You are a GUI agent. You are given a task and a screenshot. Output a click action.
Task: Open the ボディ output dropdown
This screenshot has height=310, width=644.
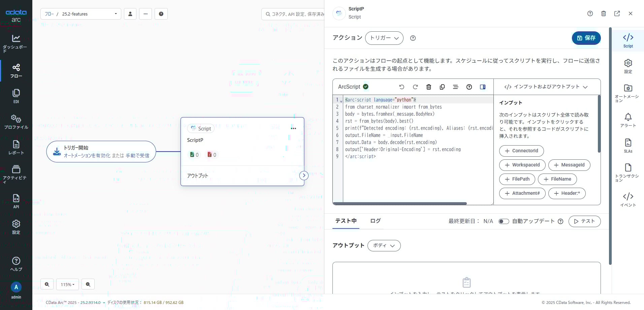pyautogui.click(x=384, y=245)
